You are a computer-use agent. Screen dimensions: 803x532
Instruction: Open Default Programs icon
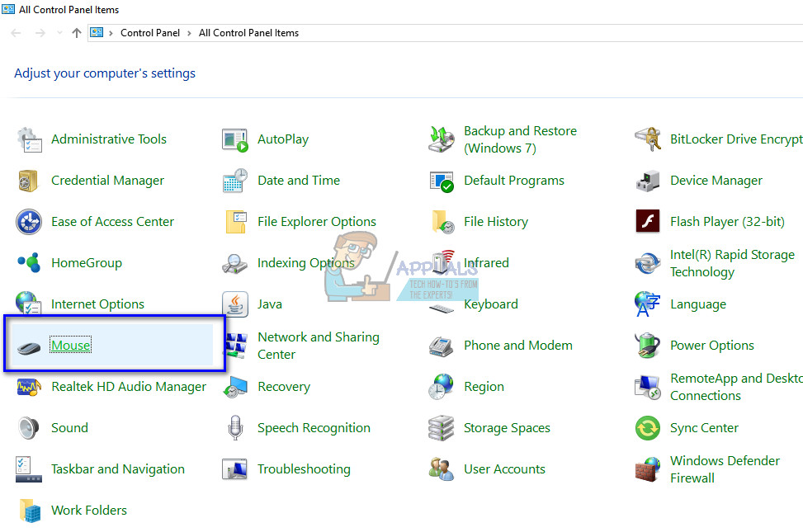pyautogui.click(x=442, y=181)
